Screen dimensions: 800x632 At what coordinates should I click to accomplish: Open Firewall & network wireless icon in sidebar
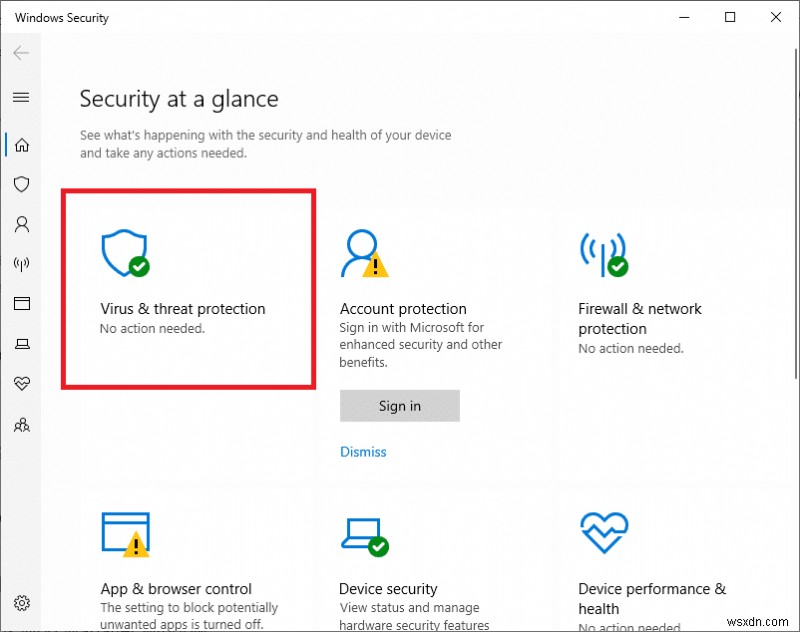21,265
